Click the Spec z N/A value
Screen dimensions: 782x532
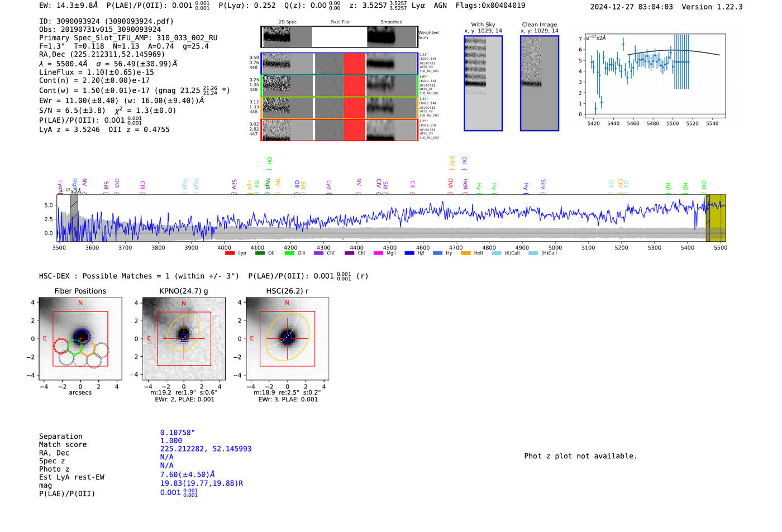click(x=166, y=457)
